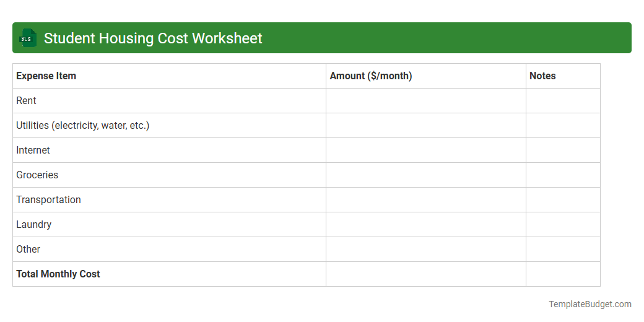
Task: Click the Notes column header
Action: click(563, 76)
